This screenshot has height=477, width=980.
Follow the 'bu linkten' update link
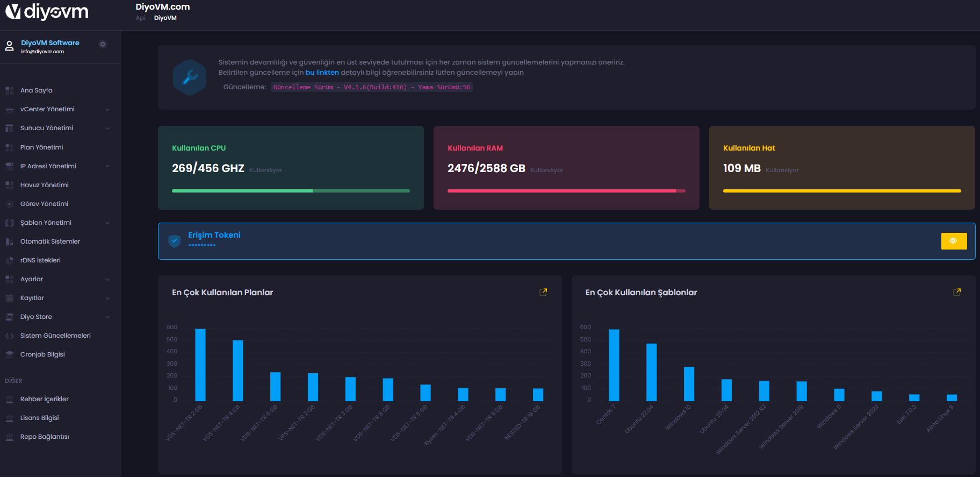[x=322, y=73]
